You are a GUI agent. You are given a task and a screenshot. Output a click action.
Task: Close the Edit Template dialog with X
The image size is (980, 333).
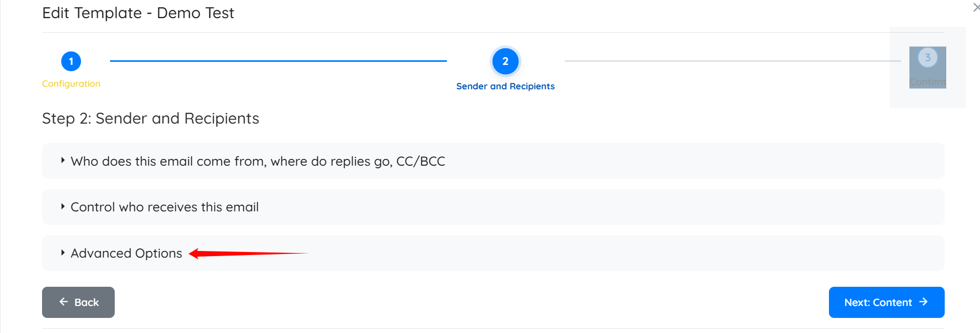point(976,7)
